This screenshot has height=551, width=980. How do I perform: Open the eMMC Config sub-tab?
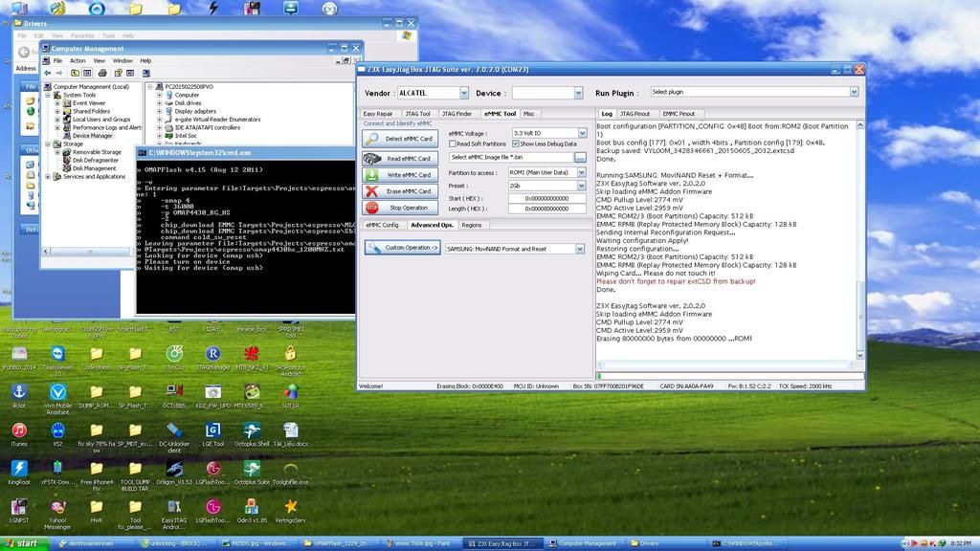(x=382, y=225)
